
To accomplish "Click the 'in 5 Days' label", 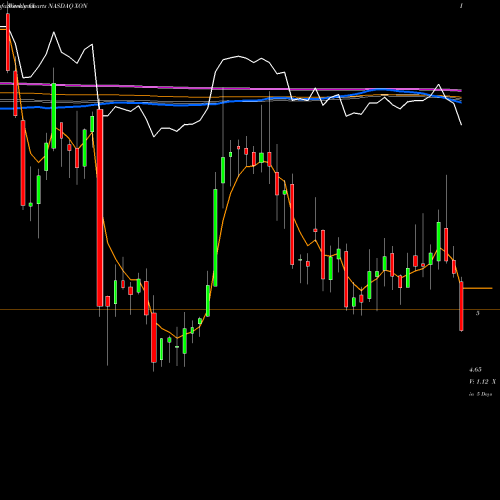I will (x=480, y=394).
